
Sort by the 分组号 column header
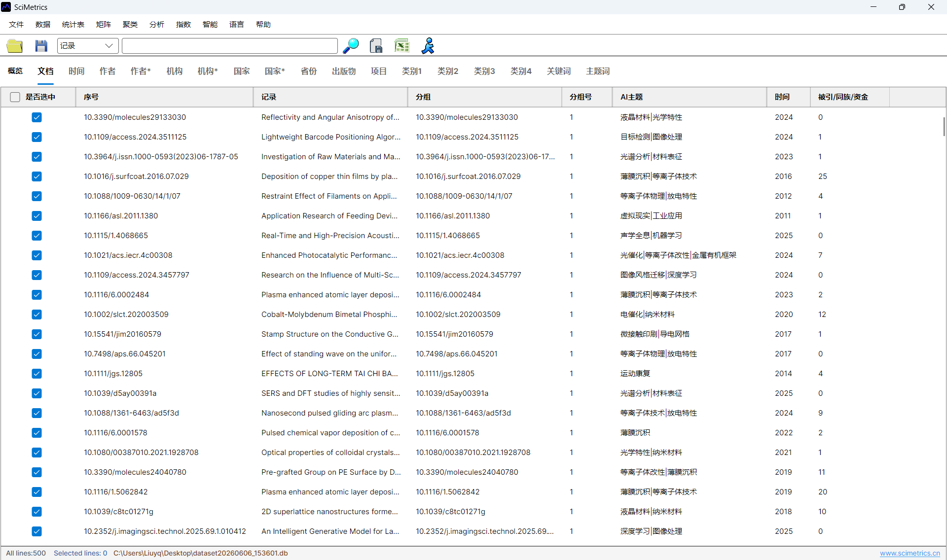point(587,97)
